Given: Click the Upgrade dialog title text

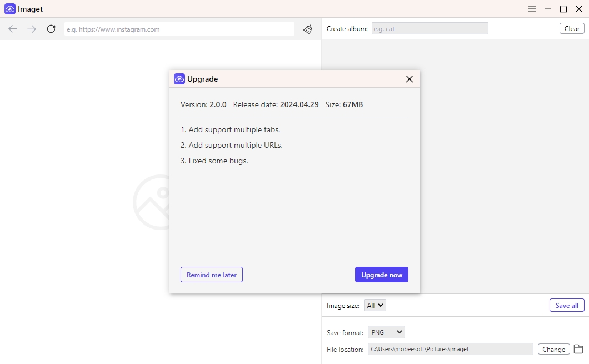Looking at the screenshot, I should 202,79.
